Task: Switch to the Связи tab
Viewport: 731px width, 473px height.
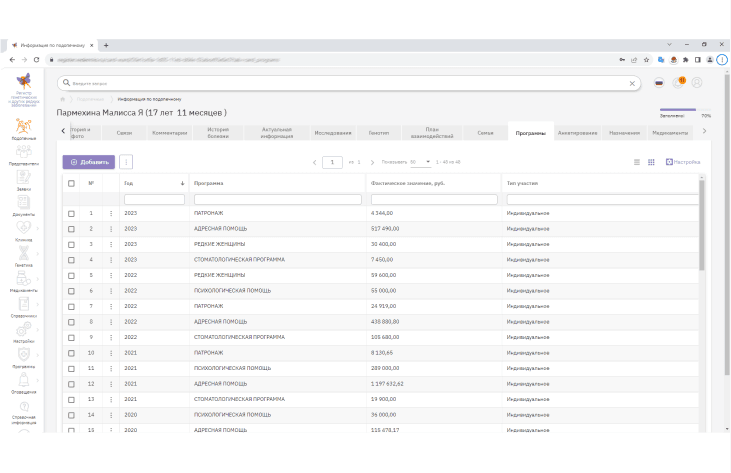Action: (x=124, y=133)
